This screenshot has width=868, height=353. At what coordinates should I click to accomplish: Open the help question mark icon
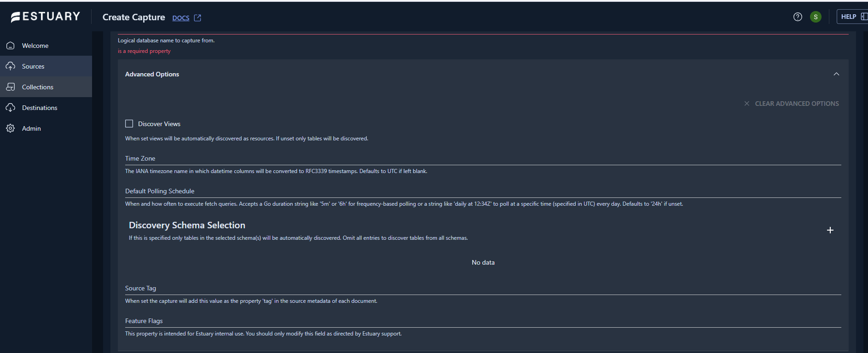(x=798, y=17)
